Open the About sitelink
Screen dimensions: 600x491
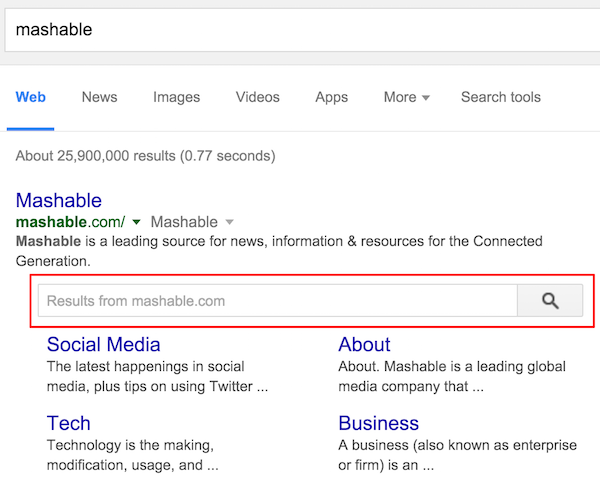click(364, 344)
